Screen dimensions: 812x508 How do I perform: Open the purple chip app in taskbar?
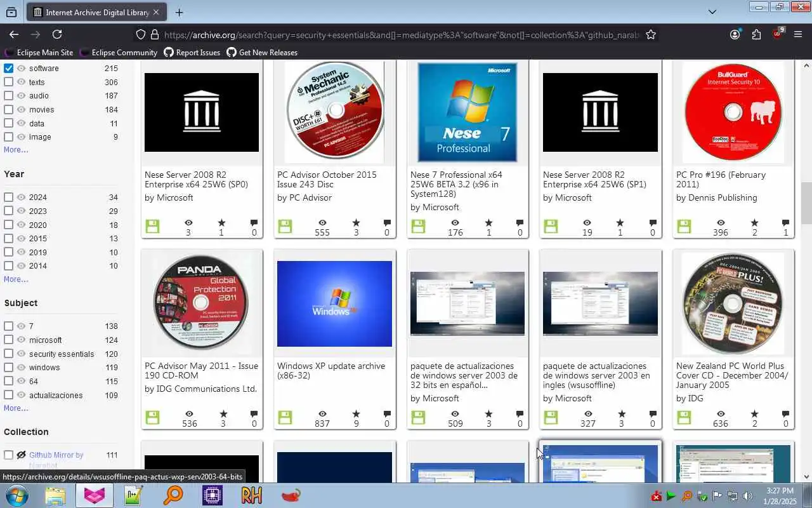pyautogui.click(x=212, y=495)
